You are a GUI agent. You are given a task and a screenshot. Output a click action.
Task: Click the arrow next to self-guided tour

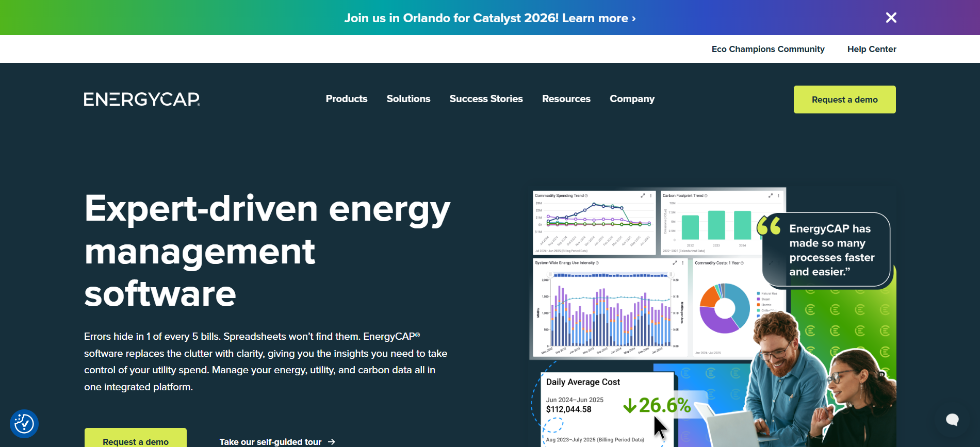[x=332, y=442]
